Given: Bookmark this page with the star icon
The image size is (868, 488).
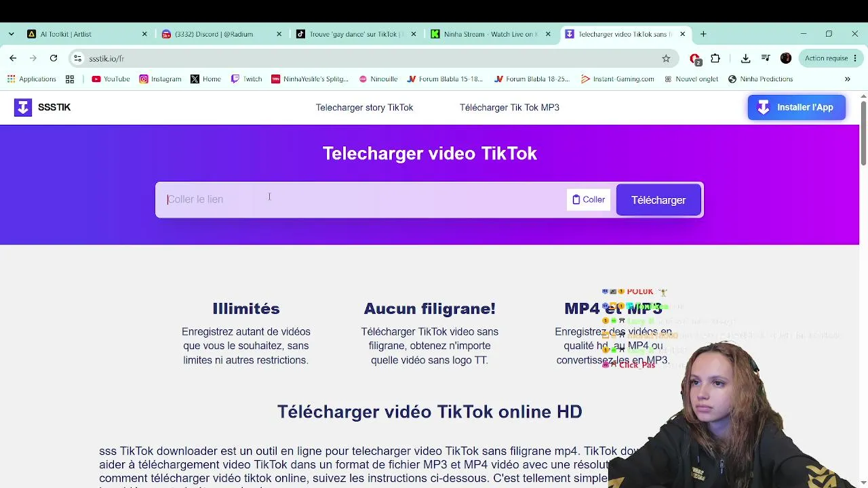Looking at the screenshot, I should tap(666, 58).
